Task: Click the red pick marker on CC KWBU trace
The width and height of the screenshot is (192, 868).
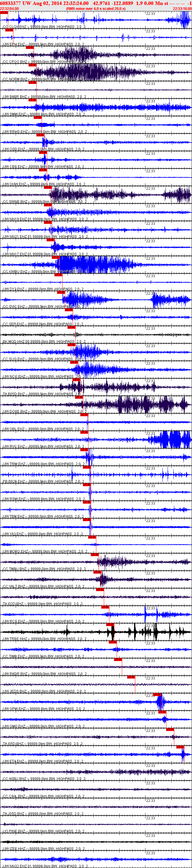Action: click(x=56, y=257)
